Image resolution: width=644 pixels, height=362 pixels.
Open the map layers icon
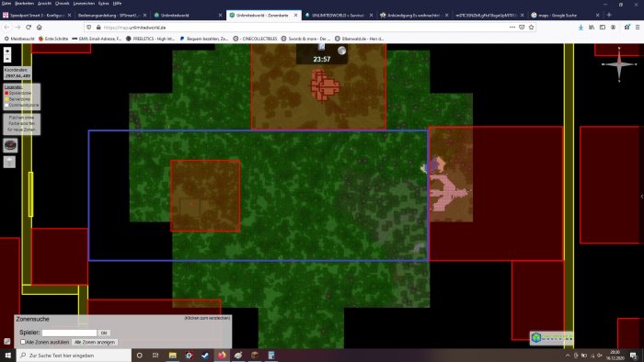pos(9,162)
